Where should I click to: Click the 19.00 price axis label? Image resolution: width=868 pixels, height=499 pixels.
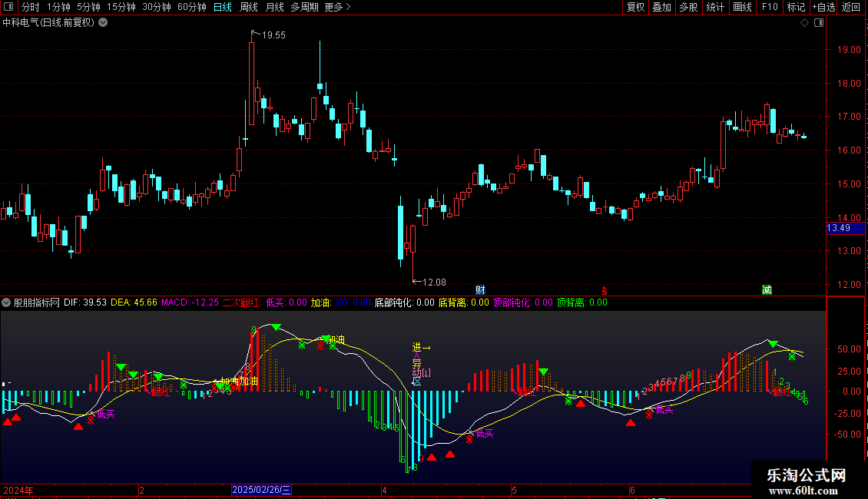coord(849,49)
